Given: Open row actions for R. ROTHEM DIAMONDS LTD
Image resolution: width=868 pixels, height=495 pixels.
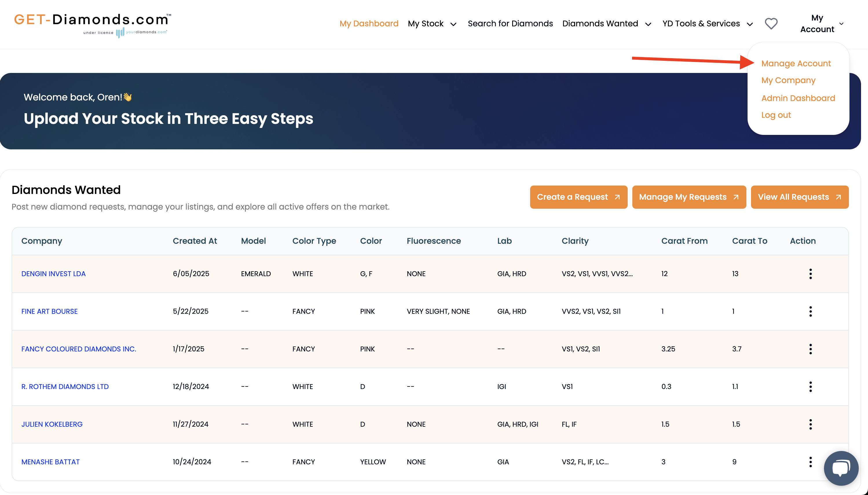Looking at the screenshot, I should (811, 386).
